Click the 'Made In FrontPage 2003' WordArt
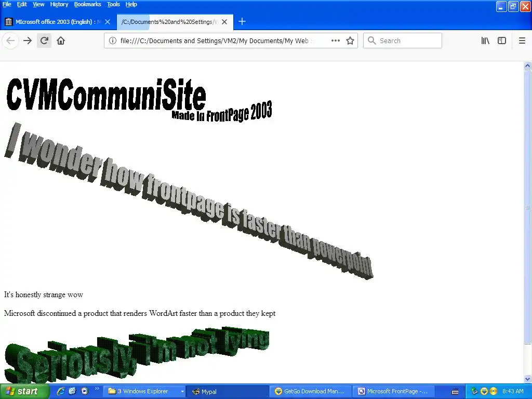This screenshot has height=399, width=532. coord(221,112)
